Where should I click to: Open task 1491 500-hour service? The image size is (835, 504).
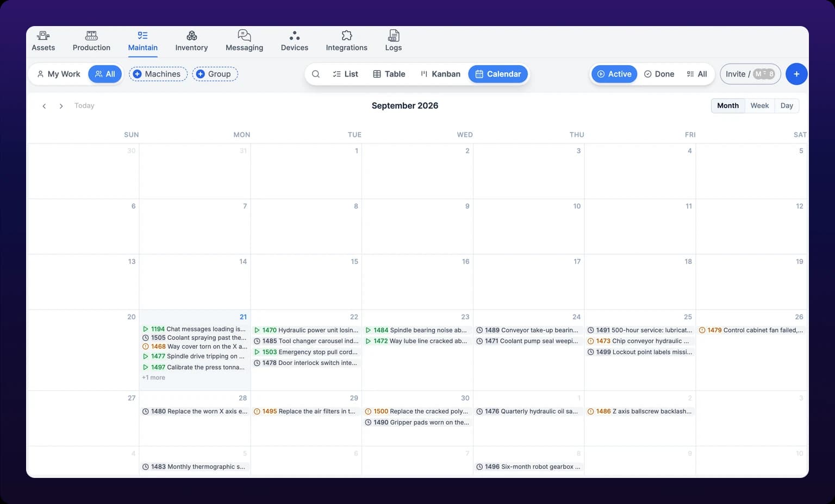tap(640, 330)
